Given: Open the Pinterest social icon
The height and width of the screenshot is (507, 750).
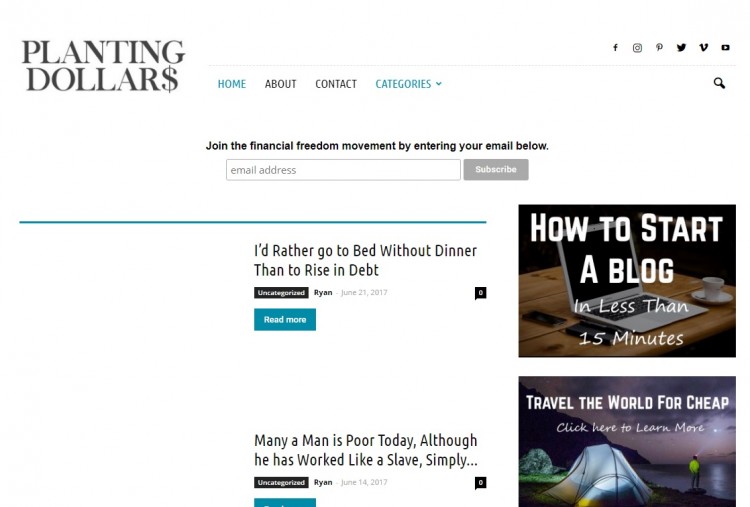Looking at the screenshot, I should click(659, 47).
